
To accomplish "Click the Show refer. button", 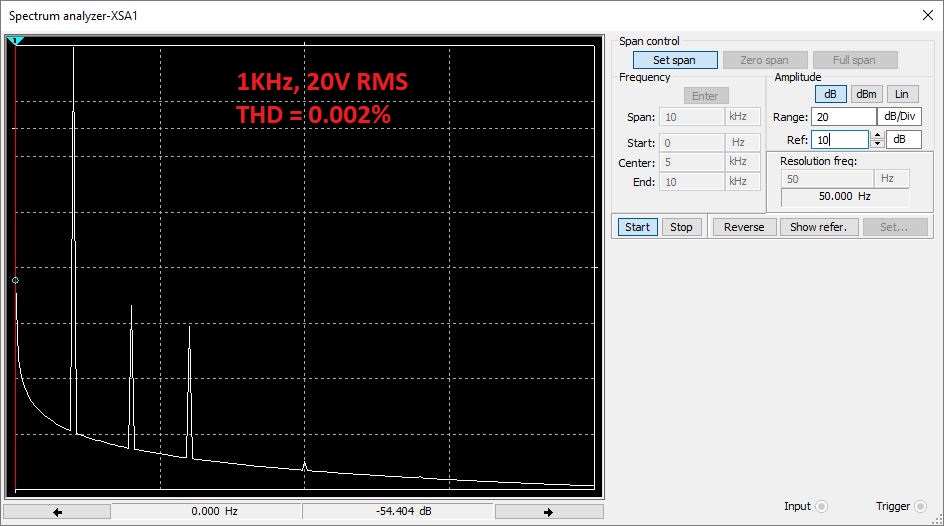I will coord(819,227).
